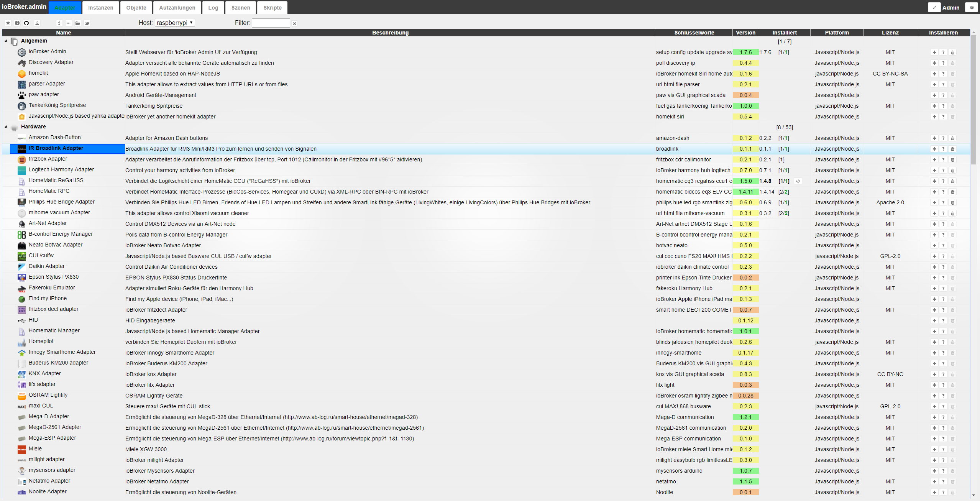Click the refresh adapter list icon
This screenshot has width=980, height=501.
pyautogui.click(x=59, y=23)
